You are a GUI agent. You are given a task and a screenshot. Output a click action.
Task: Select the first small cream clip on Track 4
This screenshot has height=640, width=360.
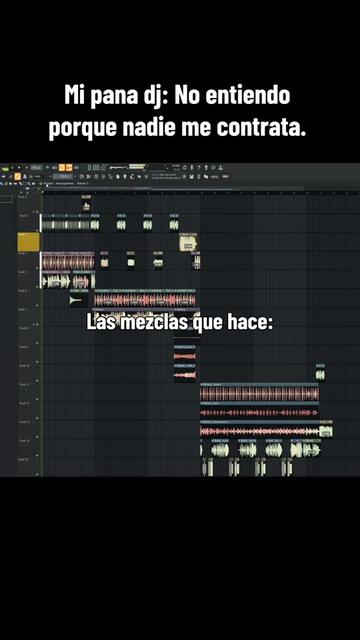pyautogui.click(x=104, y=260)
